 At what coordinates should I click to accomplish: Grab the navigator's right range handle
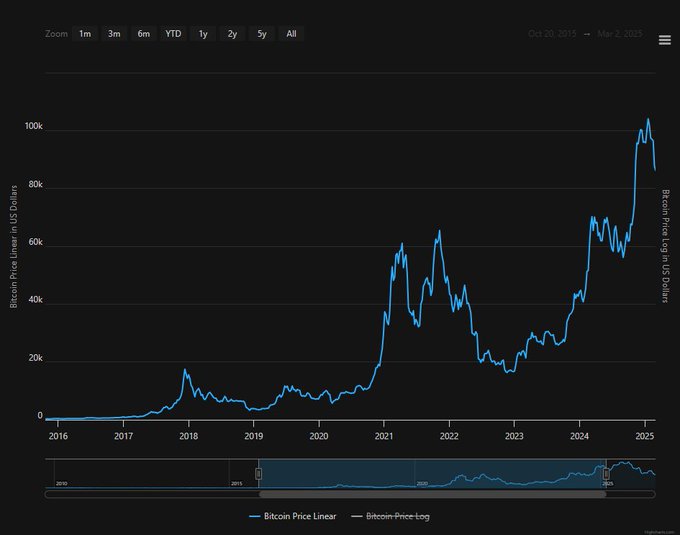click(606, 474)
